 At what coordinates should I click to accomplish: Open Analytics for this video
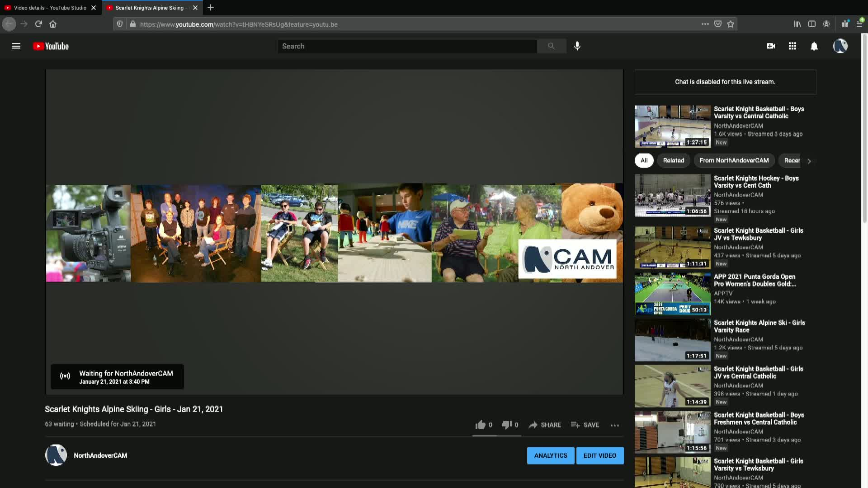(551, 455)
